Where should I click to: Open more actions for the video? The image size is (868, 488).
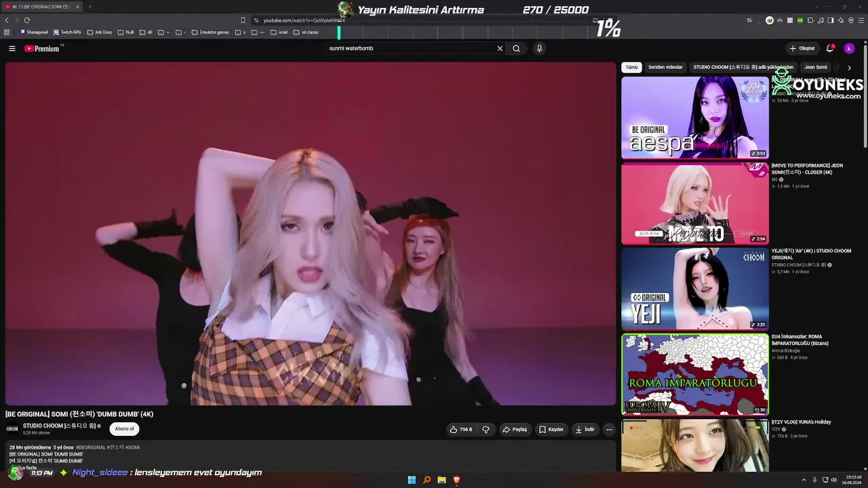tap(609, 429)
